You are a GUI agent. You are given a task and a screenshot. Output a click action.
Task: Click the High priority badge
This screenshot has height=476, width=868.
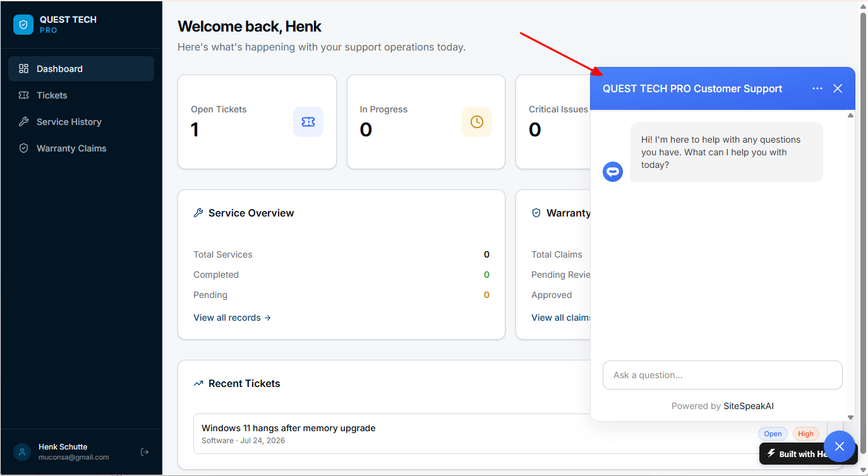click(805, 434)
